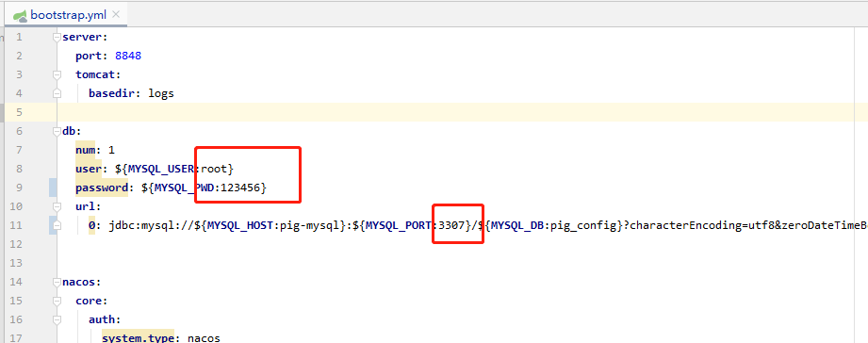The height and width of the screenshot is (343, 868).
Task: Click the MYSQL_DB placeholder
Action: [517, 225]
